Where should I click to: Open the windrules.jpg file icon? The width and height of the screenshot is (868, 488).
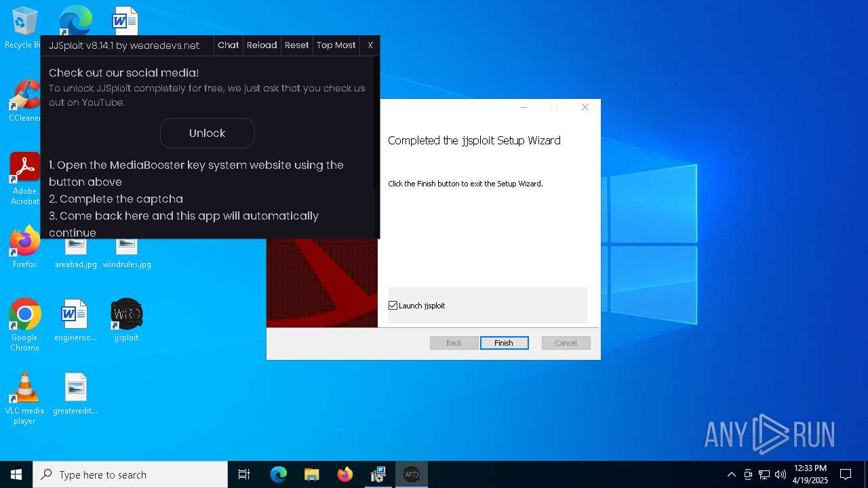click(x=127, y=252)
